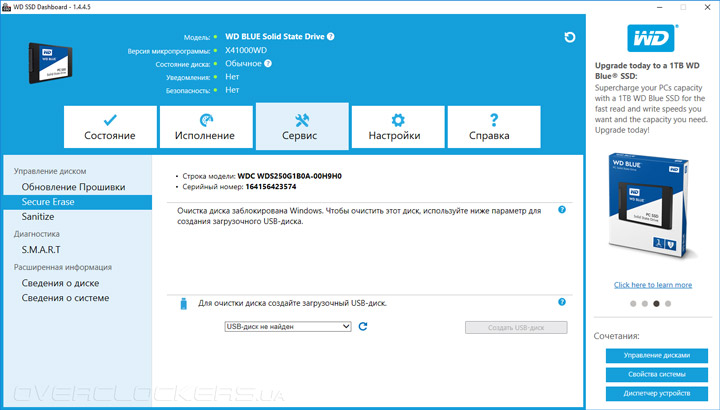The height and width of the screenshot is (410, 720).
Task: Open the Настройки tab
Action: pos(398,127)
